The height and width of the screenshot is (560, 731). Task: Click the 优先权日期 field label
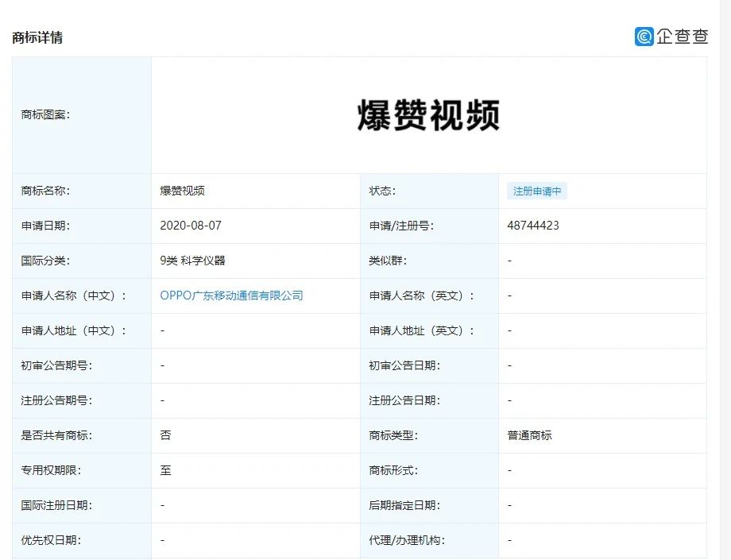tap(51, 540)
